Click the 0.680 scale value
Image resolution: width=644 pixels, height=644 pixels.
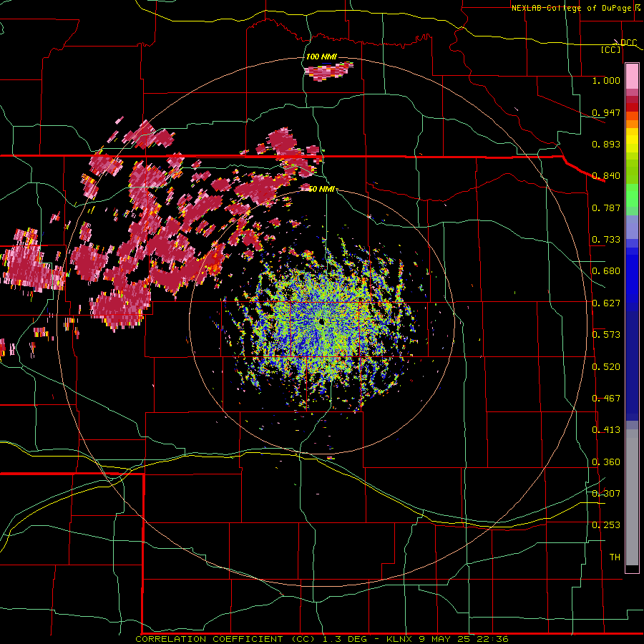click(x=606, y=271)
